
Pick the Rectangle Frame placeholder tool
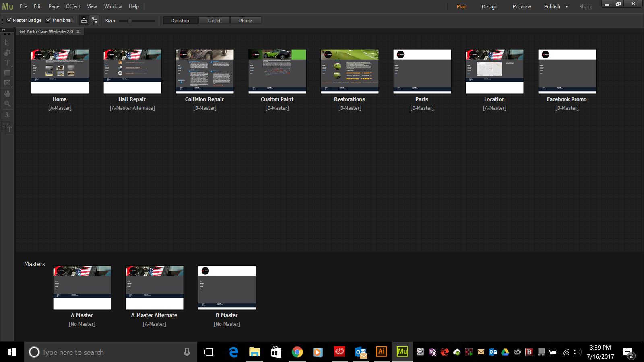coord(7,83)
